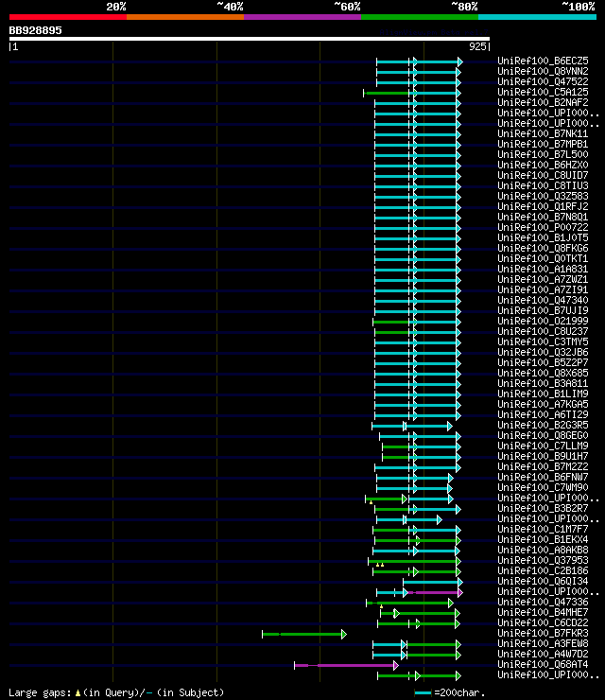
Task: Click the 925 query end position label
Action: (477, 46)
